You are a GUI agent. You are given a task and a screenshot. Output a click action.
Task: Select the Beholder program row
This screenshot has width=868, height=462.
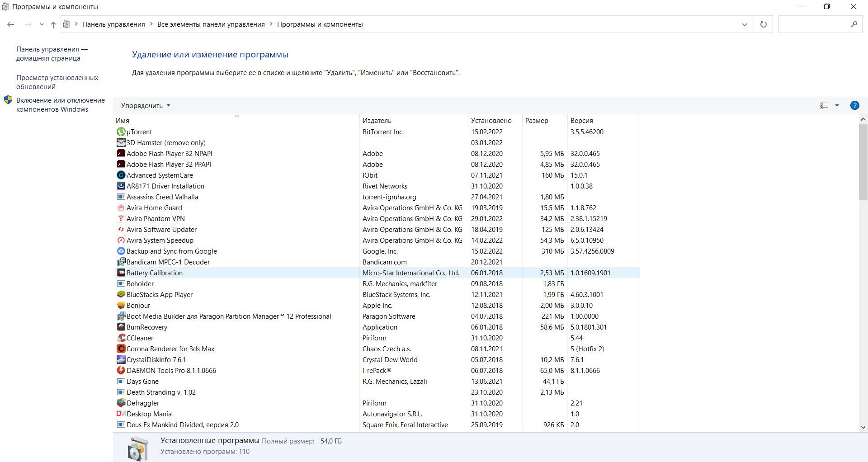(377, 283)
